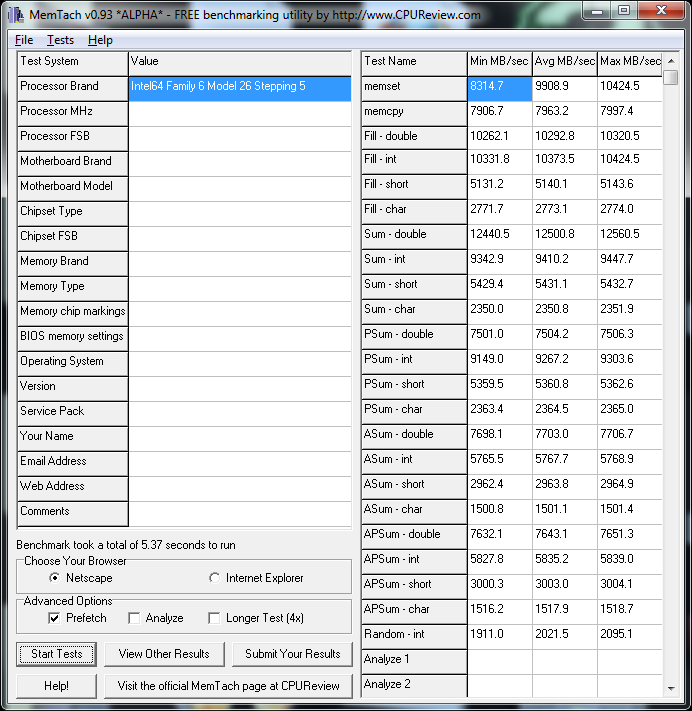The width and height of the screenshot is (692, 711).
Task: Click the Memory Brand value field
Action: point(240,263)
